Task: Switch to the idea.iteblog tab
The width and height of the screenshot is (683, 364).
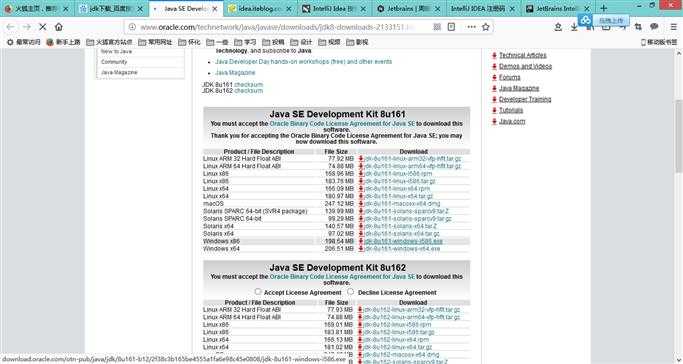Action: 260,8
